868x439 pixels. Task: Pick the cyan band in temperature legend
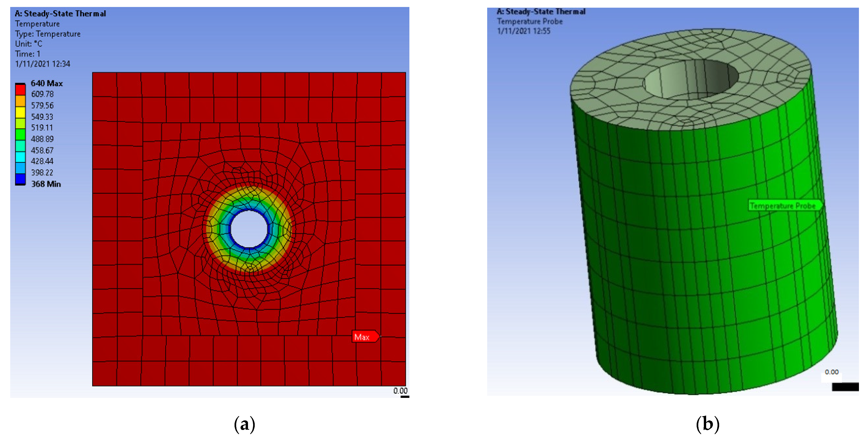coord(20,157)
